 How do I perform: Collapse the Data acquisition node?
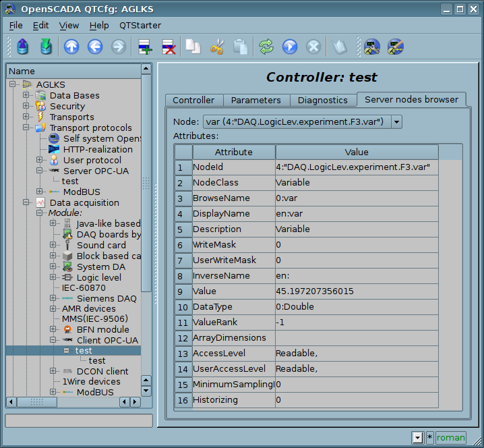pos(26,202)
